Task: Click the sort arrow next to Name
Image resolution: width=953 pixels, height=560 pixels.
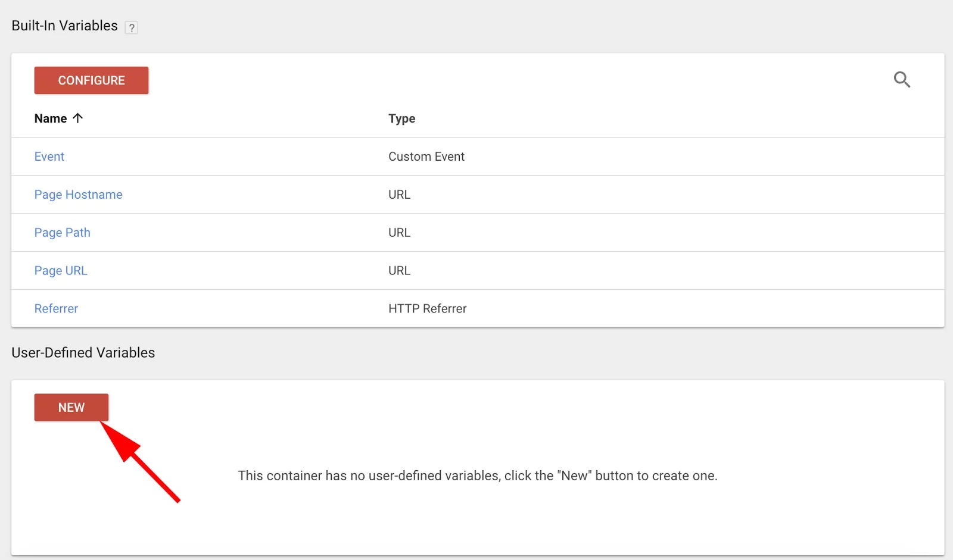Action: click(77, 118)
